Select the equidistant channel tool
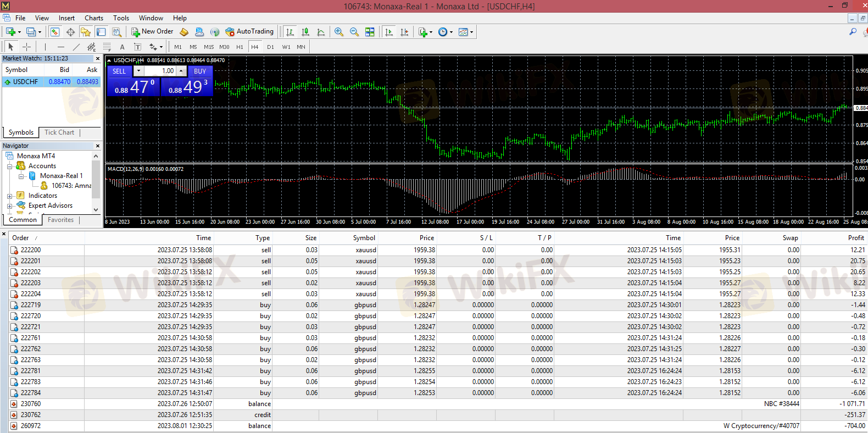Viewport: 868px width, 433px height. (x=92, y=47)
